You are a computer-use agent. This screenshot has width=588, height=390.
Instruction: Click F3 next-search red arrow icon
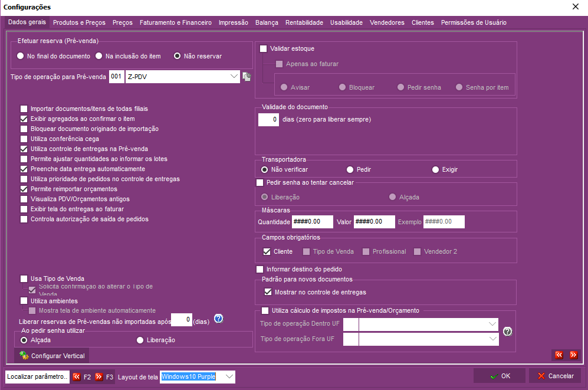(99, 377)
